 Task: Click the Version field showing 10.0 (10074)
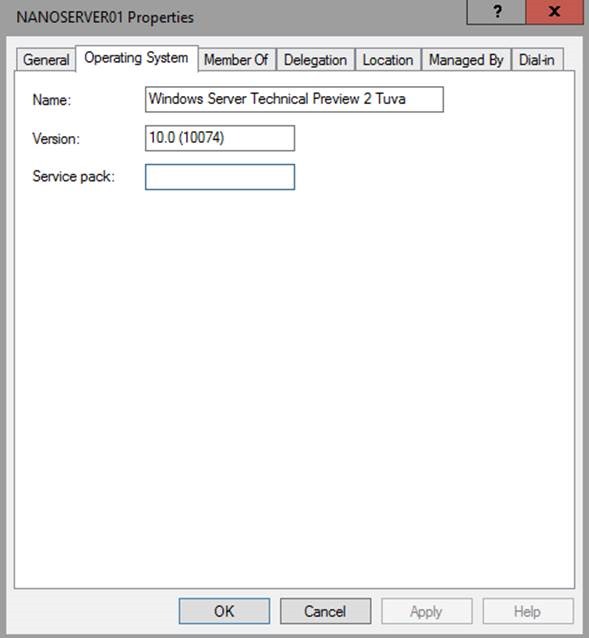click(220, 138)
